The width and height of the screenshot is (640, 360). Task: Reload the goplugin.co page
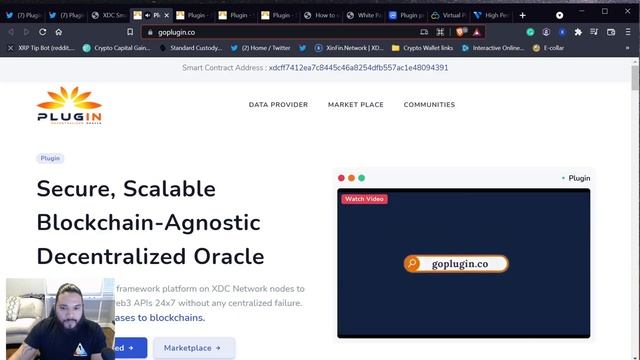point(42,32)
